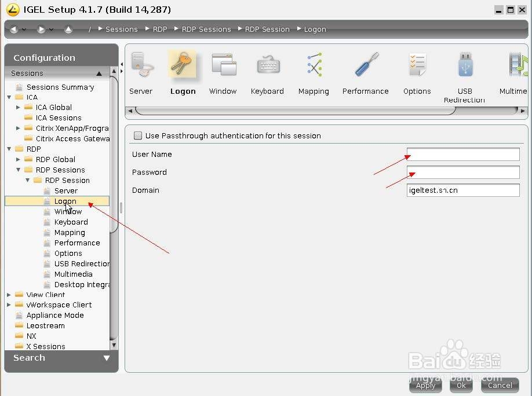Go to RDP Sessions breadcrumb
The image size is (532, 396).
[206, 30]
